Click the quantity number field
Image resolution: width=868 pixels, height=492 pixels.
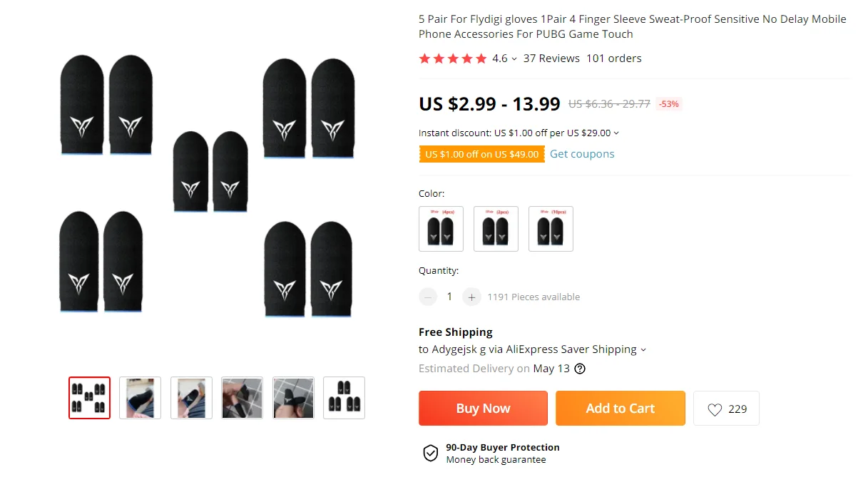(x=449, y=297)
